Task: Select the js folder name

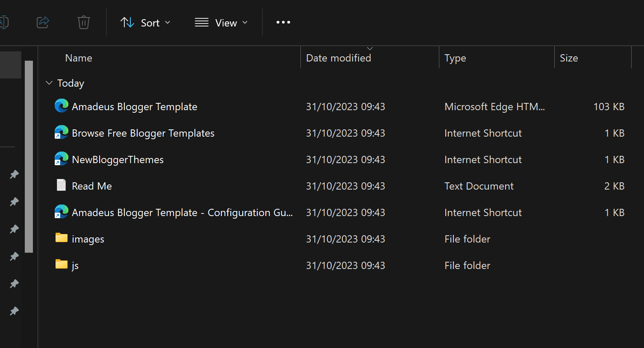Action: coord(75,266)
